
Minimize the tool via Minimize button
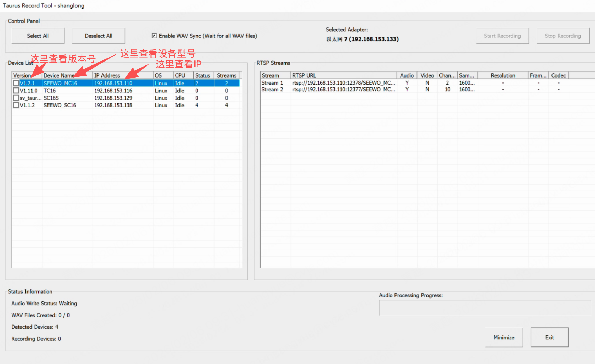click(x=504, y=337)
